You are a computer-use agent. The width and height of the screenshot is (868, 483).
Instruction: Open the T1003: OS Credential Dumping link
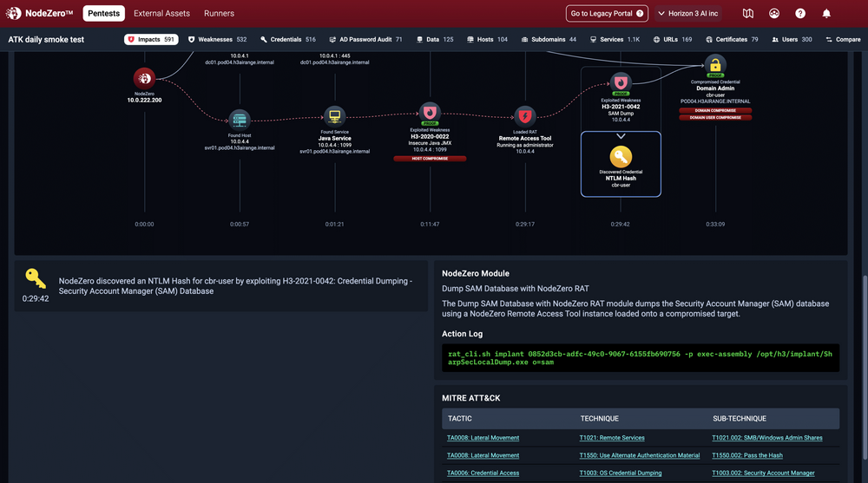(620, 473)
